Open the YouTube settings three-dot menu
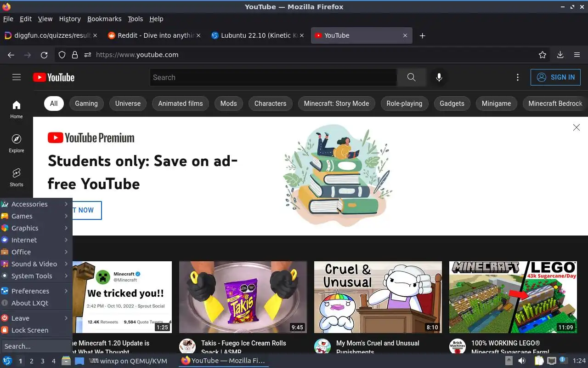 point(518,77)
